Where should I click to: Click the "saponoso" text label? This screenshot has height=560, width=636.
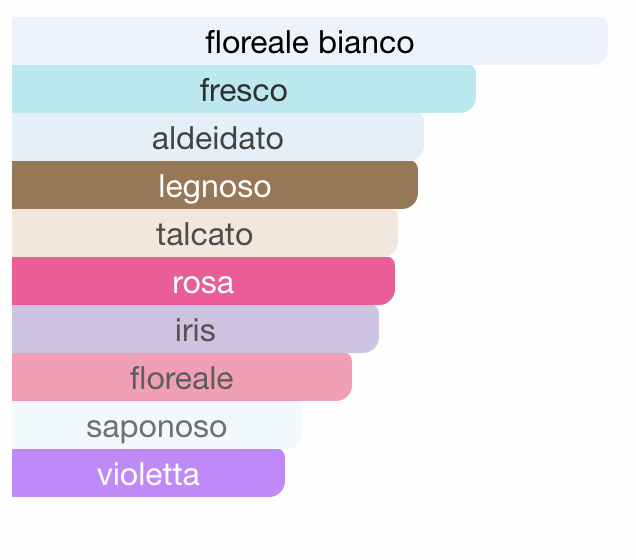[157, 428]
